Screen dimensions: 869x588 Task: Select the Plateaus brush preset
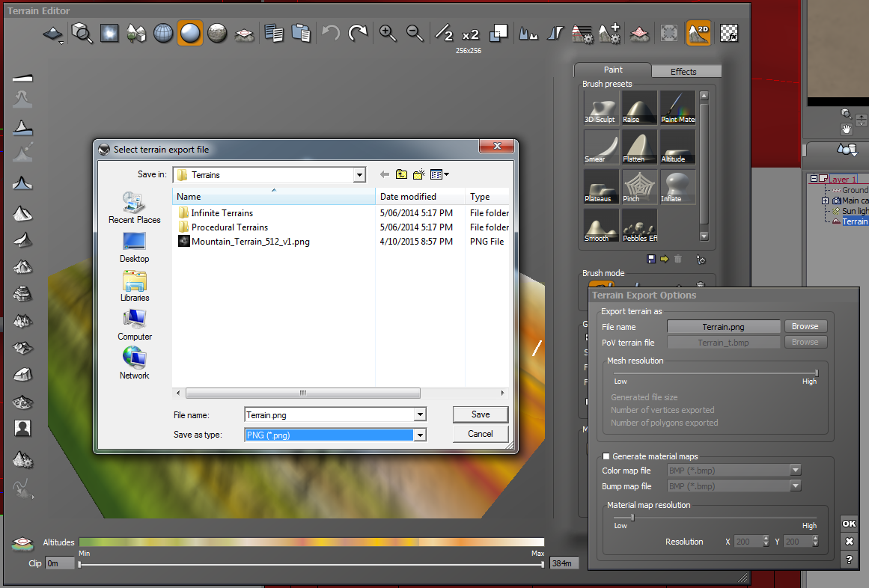[x=601, y=186]
